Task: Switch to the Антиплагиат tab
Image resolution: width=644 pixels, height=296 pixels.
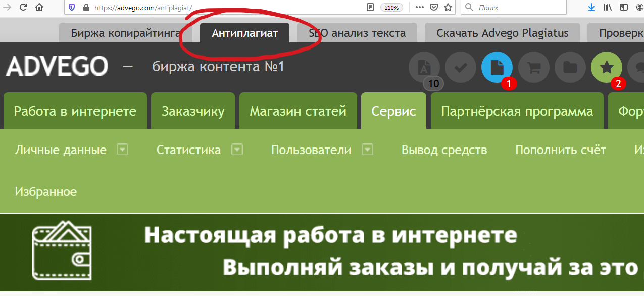Action: tap(245, 33)
